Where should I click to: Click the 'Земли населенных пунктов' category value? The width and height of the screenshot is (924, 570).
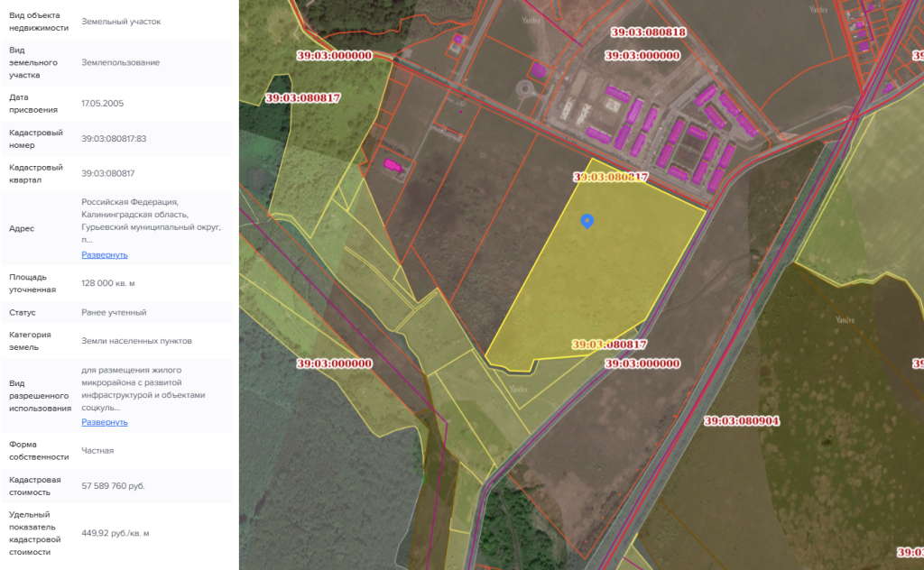[136, 341]
